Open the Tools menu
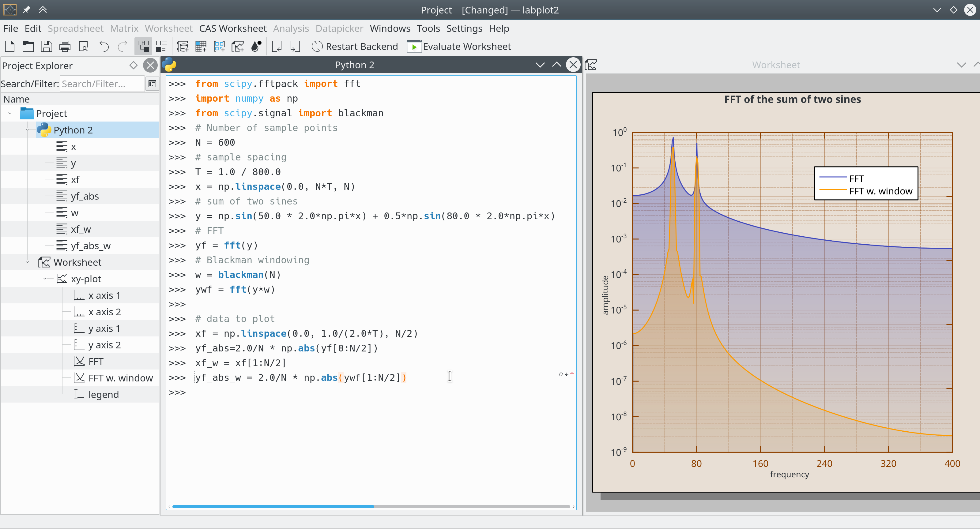 (428, 28)
